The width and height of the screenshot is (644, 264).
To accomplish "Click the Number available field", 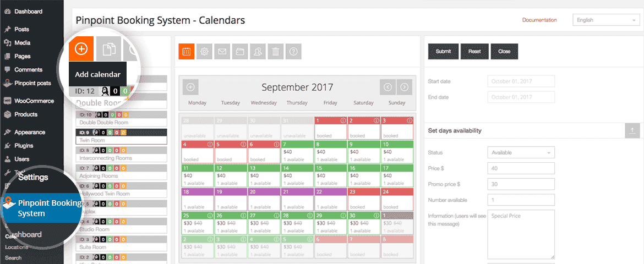I will coord(521,200).
